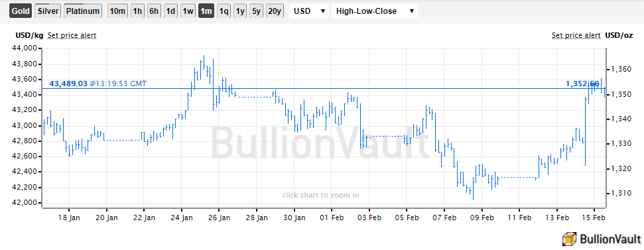Click the 43,489.03 current price label
644x250 pixels.
[x=68, y=84]
